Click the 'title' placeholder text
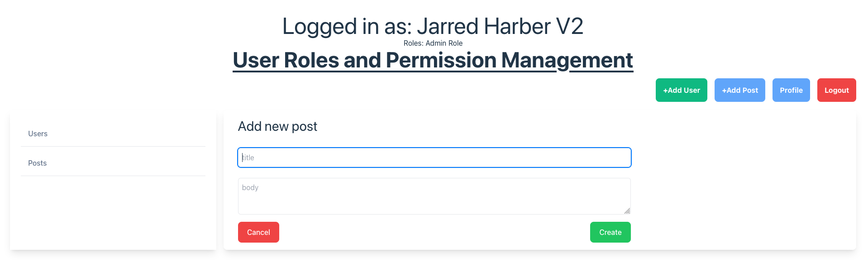868x277 pixels. pyautogui.click(x=248, y=158)
